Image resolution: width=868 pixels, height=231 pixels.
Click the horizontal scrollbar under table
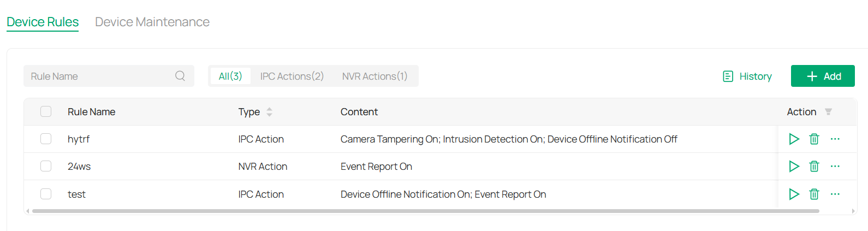(425, 211)
